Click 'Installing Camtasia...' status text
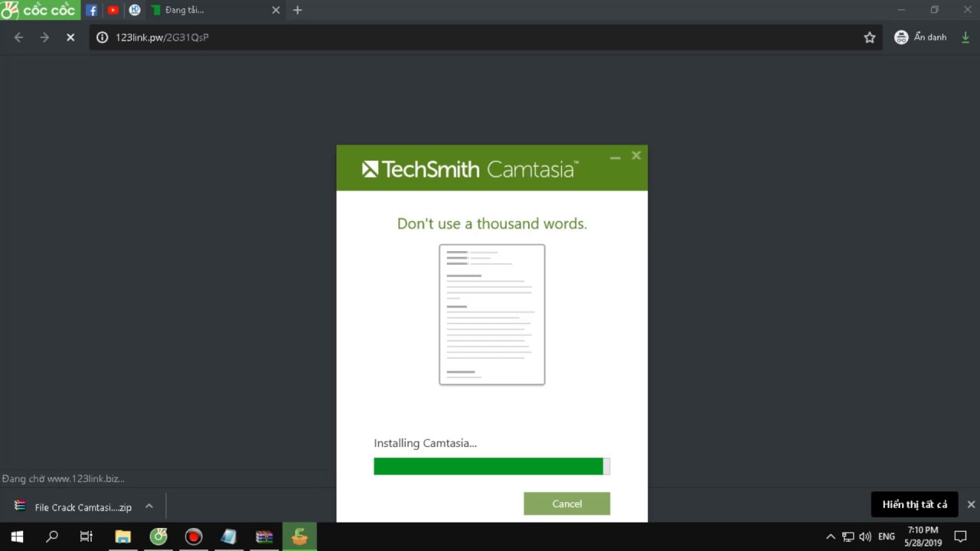This screenshot has height=551, width=980. 425,443
